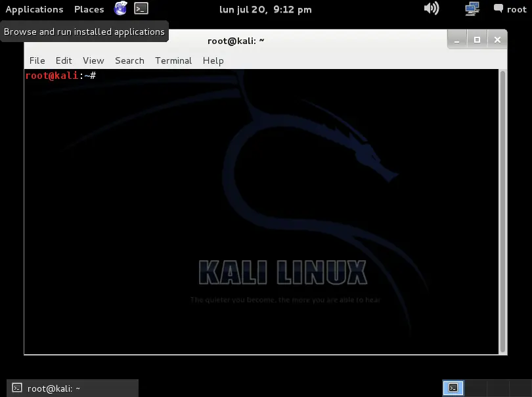This screenshot has height=397, width=532.
Task: Open the terminal Edit menu
Action: (64, 60)
